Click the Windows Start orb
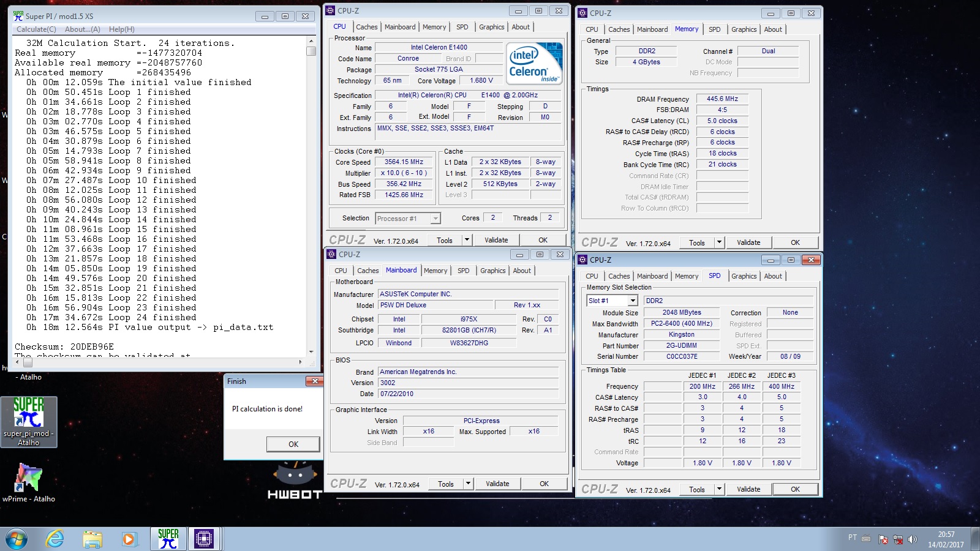The height and width of the screenshot is (551, 980). coord(17,539)
